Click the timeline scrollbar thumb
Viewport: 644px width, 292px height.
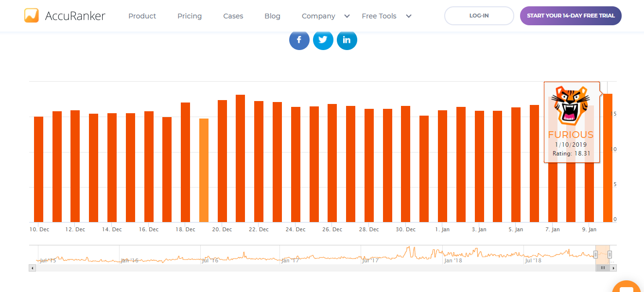603,268
